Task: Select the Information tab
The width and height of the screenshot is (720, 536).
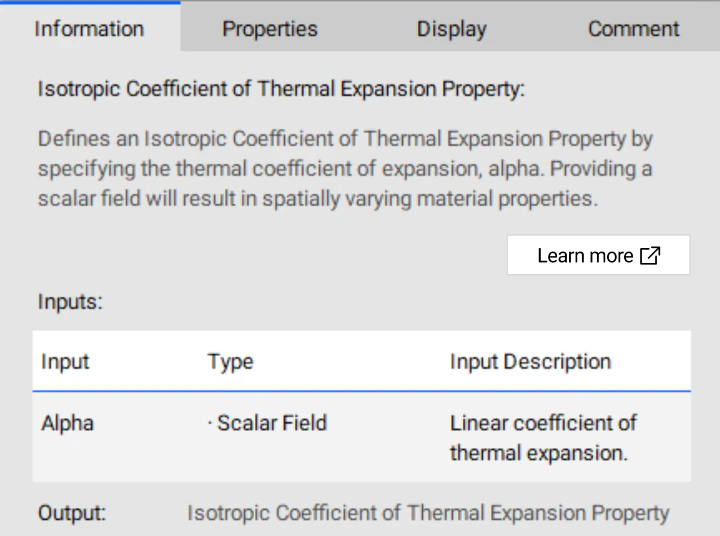Action: pyautogui.click(x=89, y=29)
